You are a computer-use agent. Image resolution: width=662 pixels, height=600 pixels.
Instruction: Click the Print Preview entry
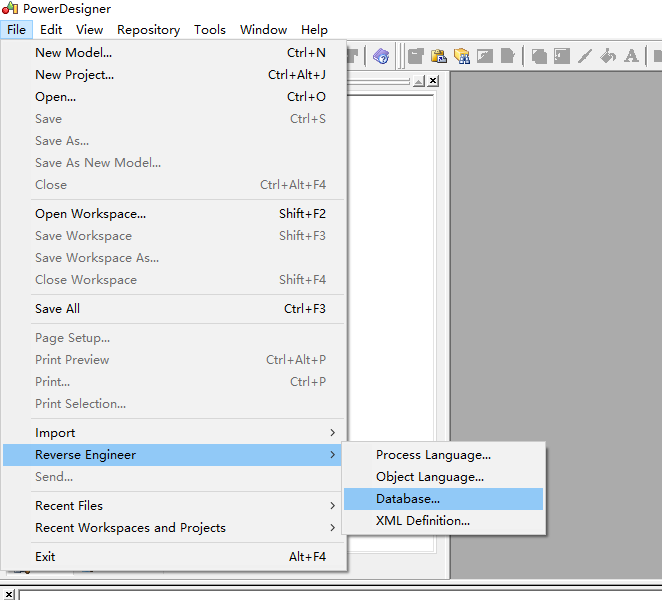174,360
